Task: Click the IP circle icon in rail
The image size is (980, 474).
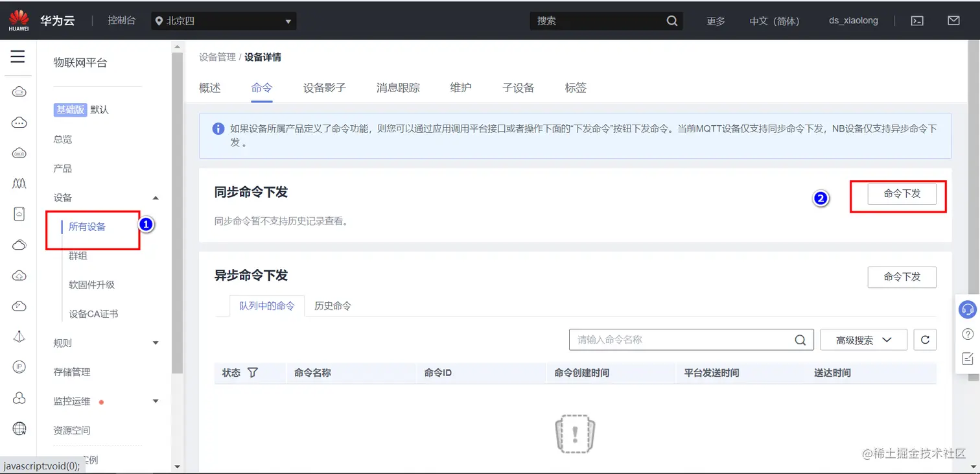Action: point(19,367)
